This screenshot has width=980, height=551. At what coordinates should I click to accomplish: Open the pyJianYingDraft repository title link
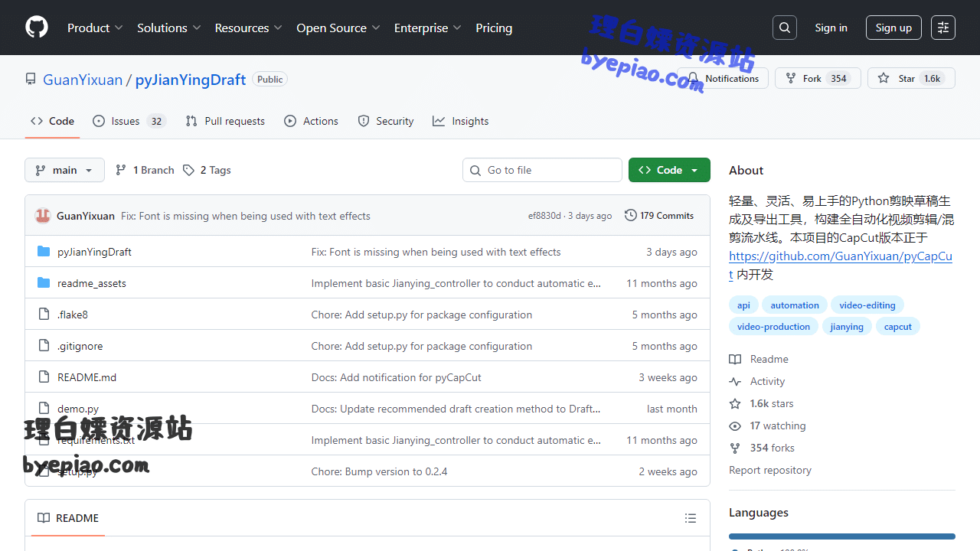point(191,80)
